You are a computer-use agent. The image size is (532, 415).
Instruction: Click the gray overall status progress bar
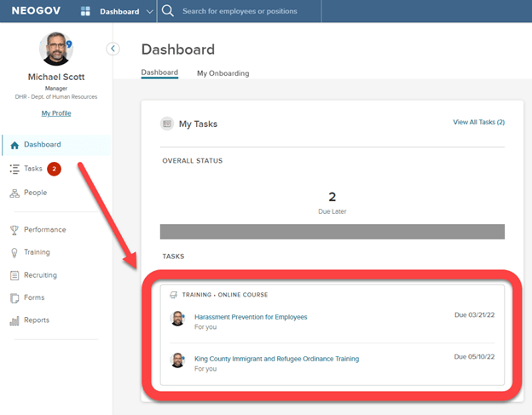pos(332,231)
